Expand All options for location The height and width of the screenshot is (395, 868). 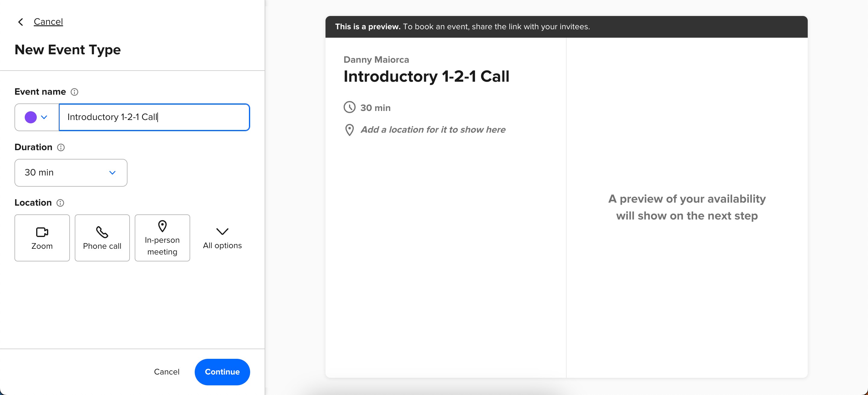click(x=222, y=238)
